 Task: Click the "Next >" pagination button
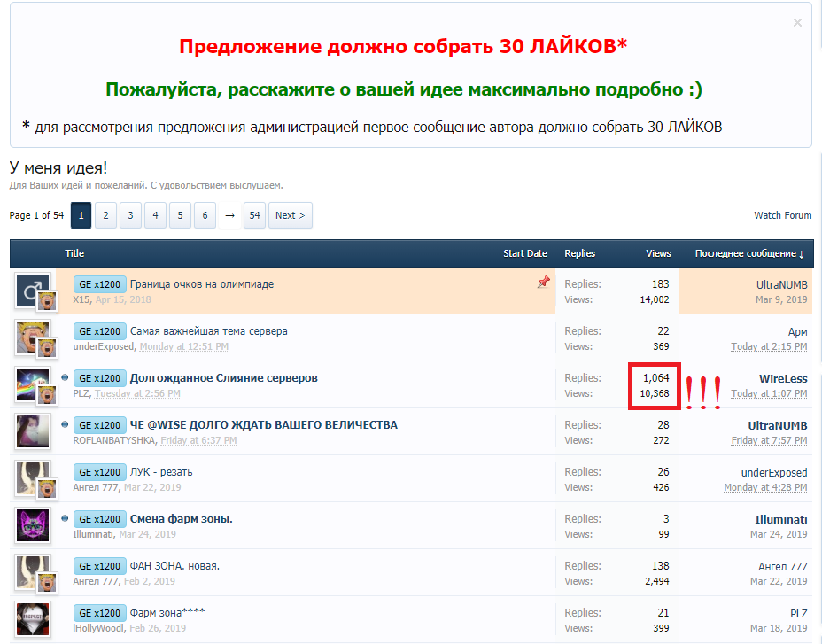(290, 214)
